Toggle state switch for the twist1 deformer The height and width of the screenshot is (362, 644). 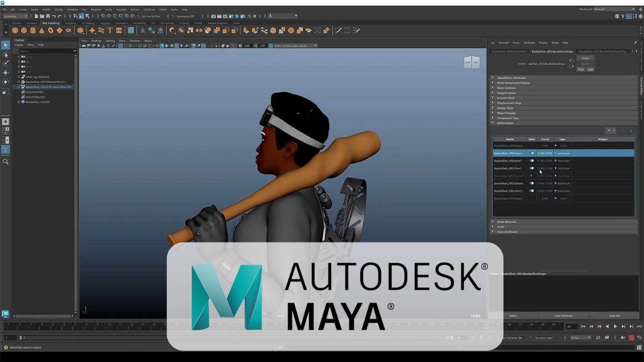tap(532, 161)
